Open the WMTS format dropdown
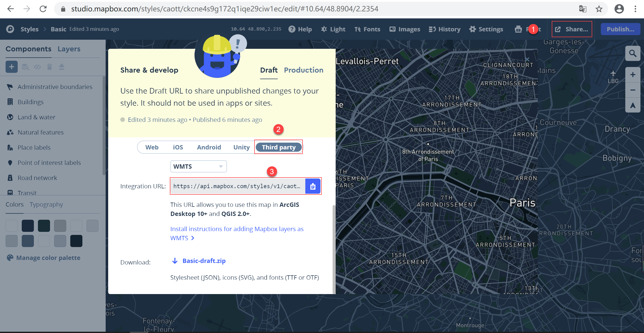Image resolution: width=644 pixels, height=333 pixels. [198, 166]
